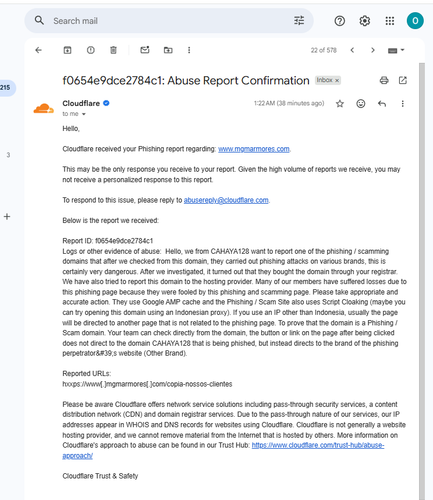Star the Cloudflare message
This screenshot has width=433, height=500.
[340, 104]
